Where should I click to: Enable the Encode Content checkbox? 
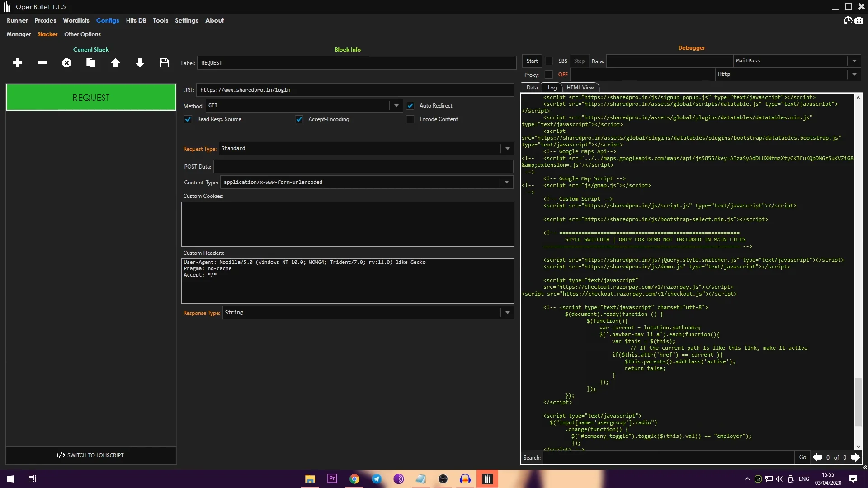[411, 119]
